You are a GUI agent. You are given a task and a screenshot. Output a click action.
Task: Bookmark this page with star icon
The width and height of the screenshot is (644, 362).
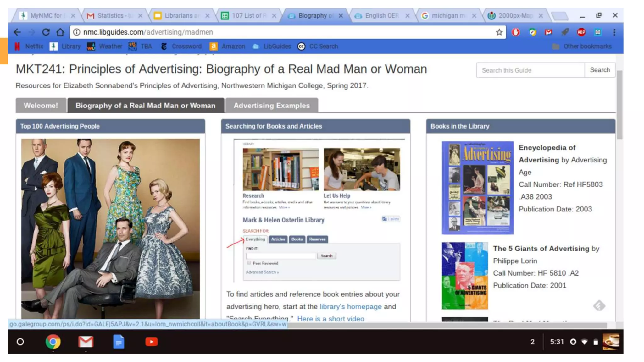499,32
